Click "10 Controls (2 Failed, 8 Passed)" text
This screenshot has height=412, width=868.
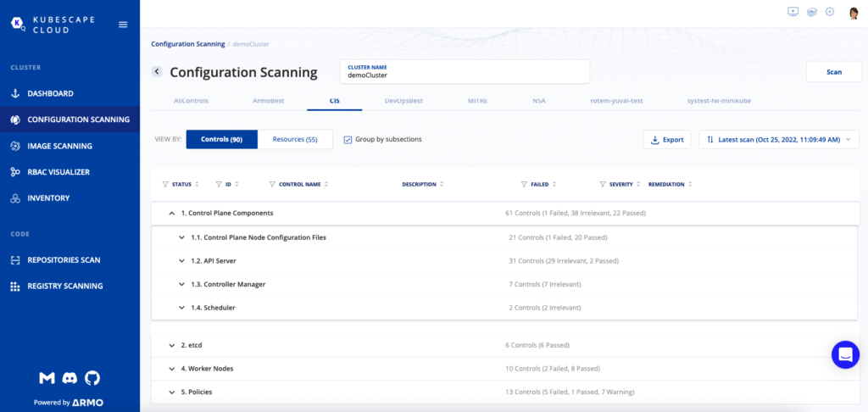pos(553,369)
